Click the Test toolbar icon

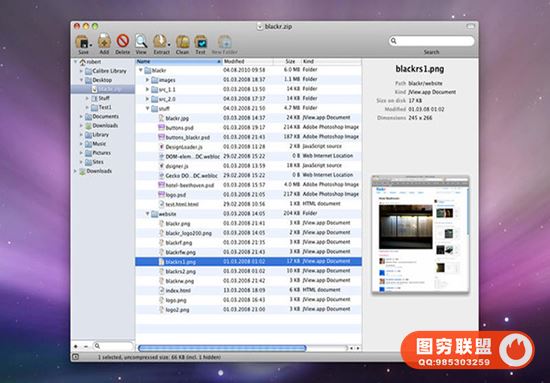click(201, 42)
